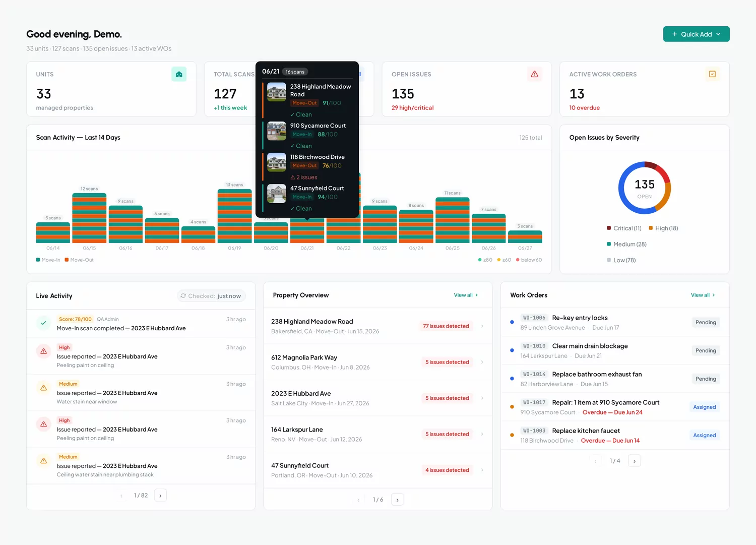The image size is (756, 545).
Task: Go to previous page of Property Overview
Action: coord(358,500)
